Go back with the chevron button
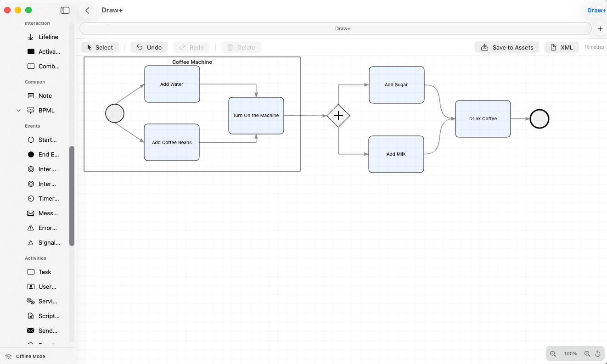This screenshot has width=607, height=364. pos(87,10)
